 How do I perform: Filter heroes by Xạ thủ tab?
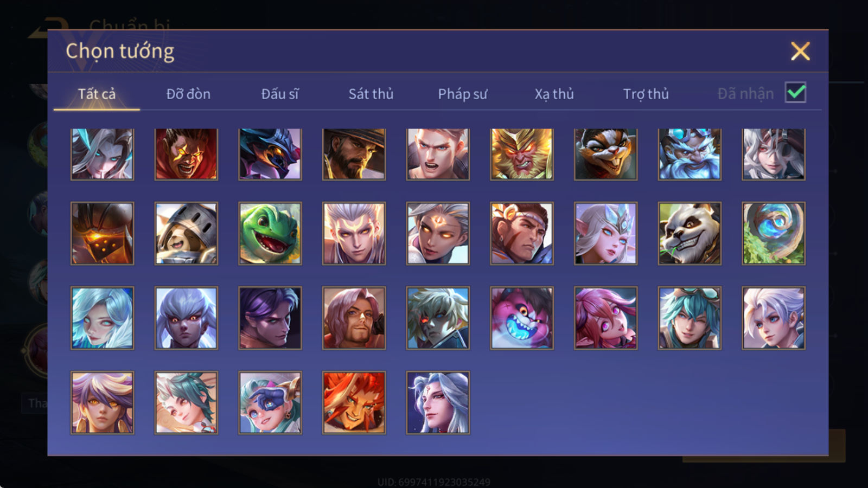[554, 94]
